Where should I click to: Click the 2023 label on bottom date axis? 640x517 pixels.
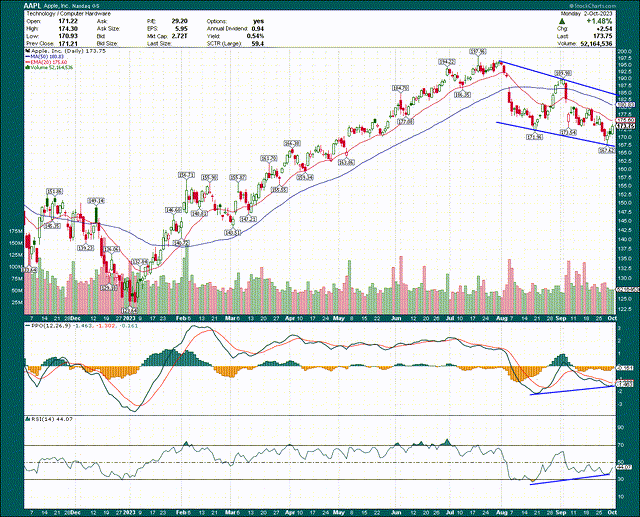[129, 512]
